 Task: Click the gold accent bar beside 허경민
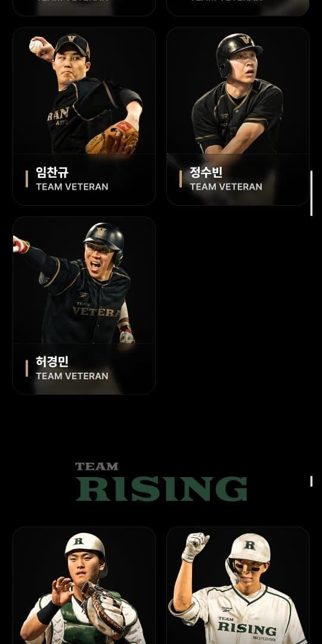click(x=27, y=369)
